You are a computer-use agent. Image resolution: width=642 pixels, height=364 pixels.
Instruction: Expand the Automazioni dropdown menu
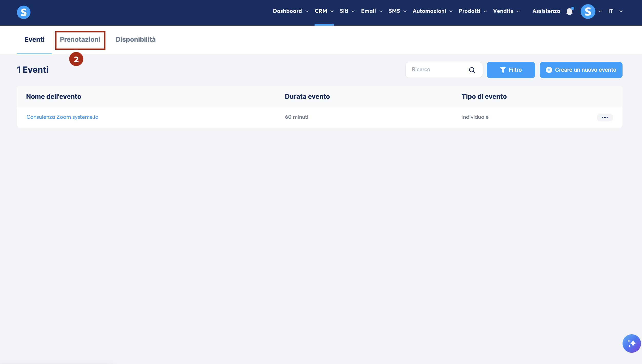tap(432, 11)
